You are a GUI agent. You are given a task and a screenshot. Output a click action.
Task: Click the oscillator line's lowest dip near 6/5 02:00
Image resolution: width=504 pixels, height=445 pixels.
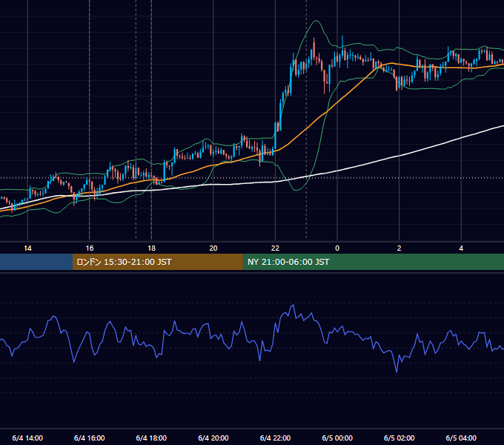tap(397, 372)
